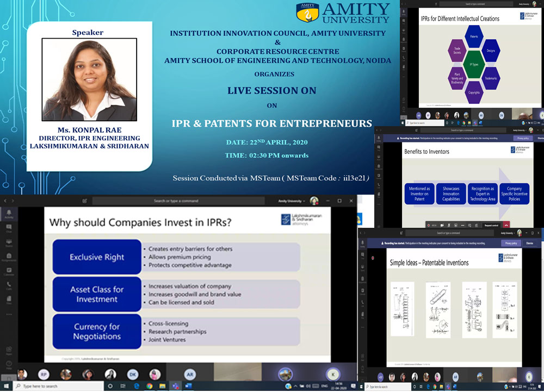Click share screen in Benefits to Inventors toolbar
This screenshot has width=544, height=392.
tap(455, 225)
